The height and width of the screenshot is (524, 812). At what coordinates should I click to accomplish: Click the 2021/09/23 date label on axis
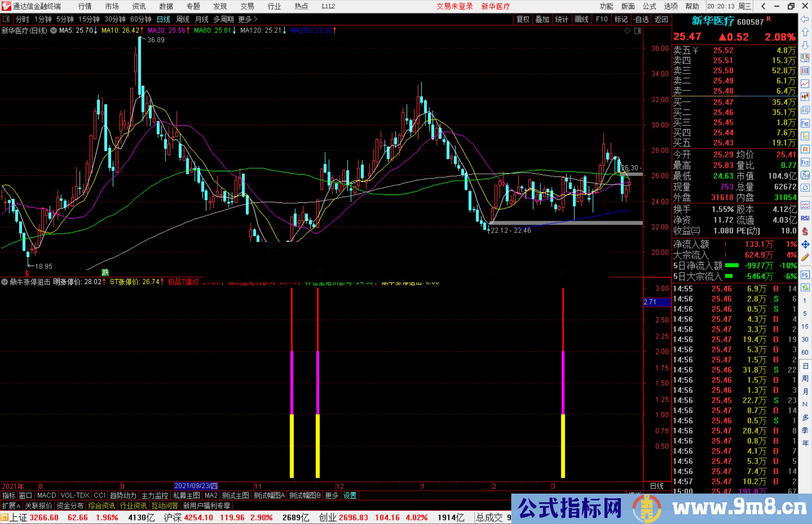196,486
